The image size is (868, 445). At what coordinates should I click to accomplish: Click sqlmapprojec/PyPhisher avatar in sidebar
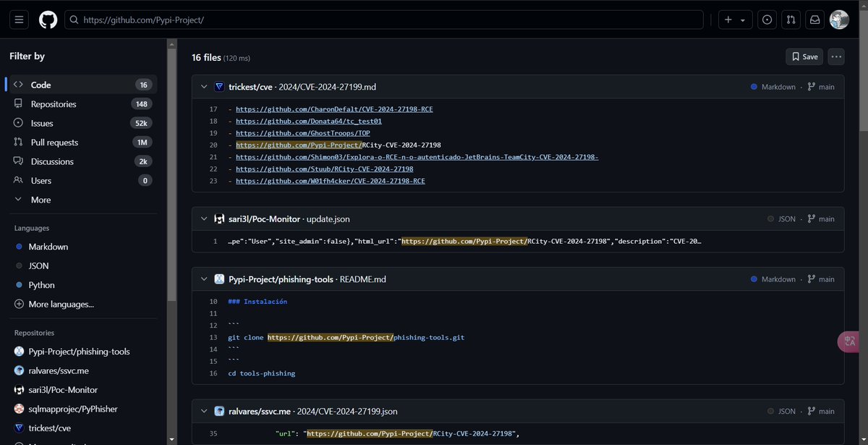click(19, 409)
